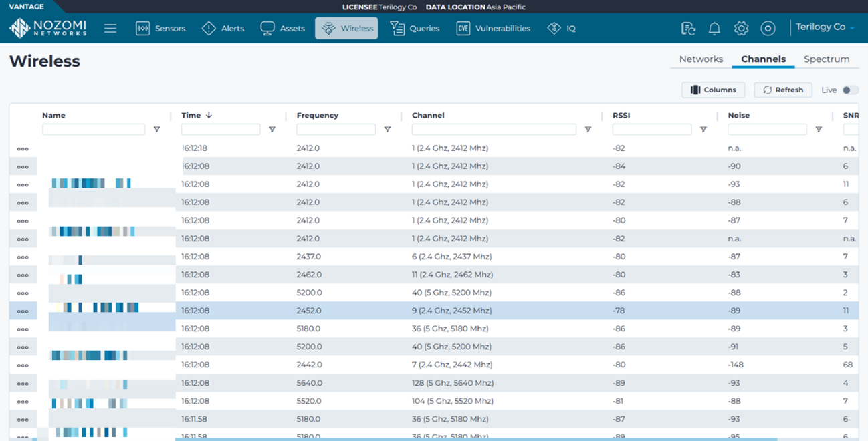The image size is (868, 441).
Task: Open the Frequency column filter funnel
Action: click(387, 130)
